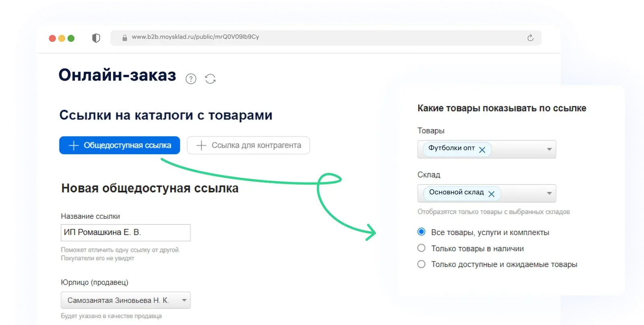
Task: Click hint Будет указано в качестве продавца
Action: pyautogui.click(x=111, y=316)
